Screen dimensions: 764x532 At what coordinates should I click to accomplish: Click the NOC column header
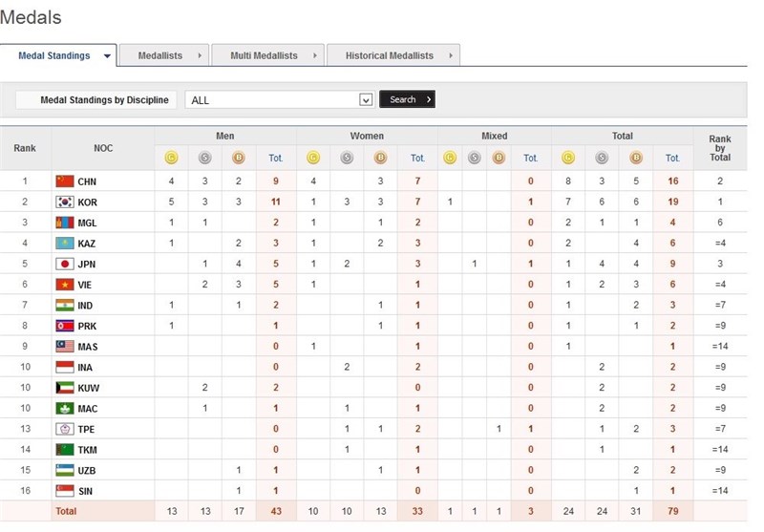102,148
